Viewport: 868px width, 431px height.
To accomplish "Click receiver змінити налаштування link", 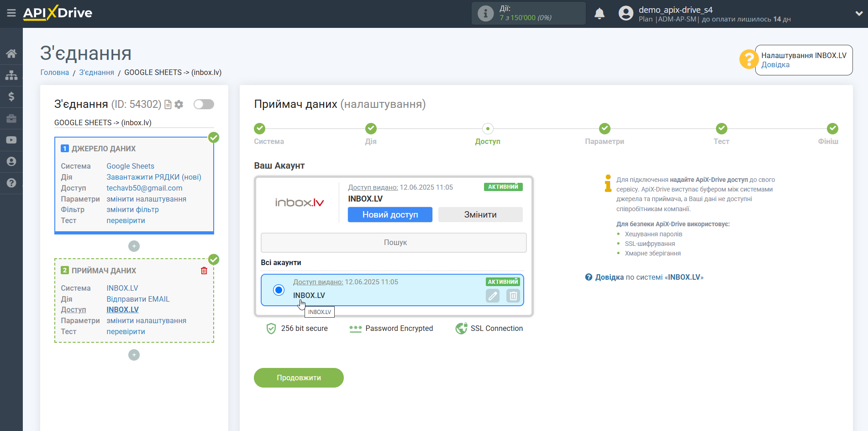I will (146, 320).
